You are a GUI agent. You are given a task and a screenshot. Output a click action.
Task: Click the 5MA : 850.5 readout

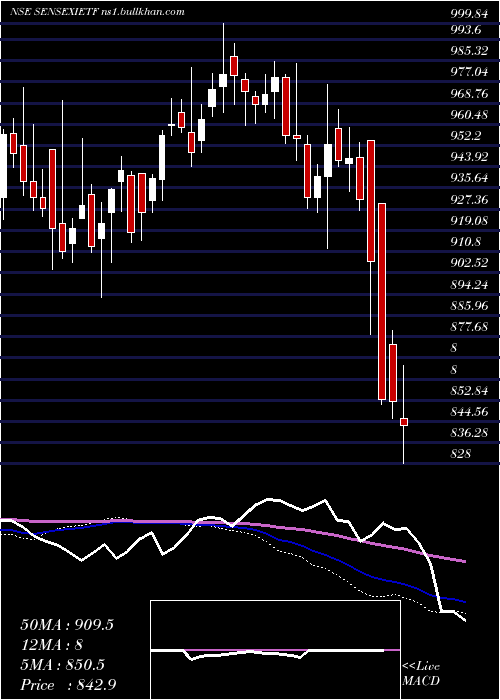[62, 665]
